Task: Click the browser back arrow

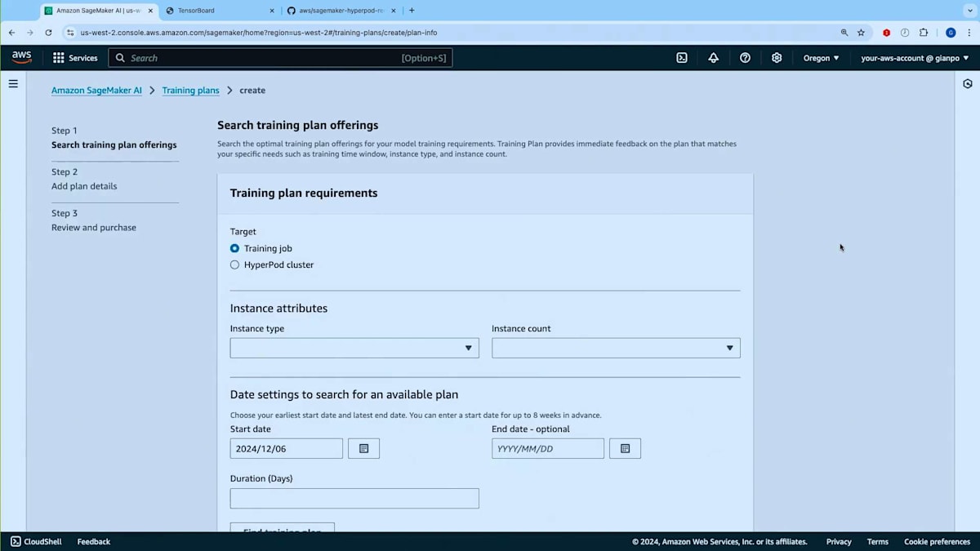Action: (11, 33)
